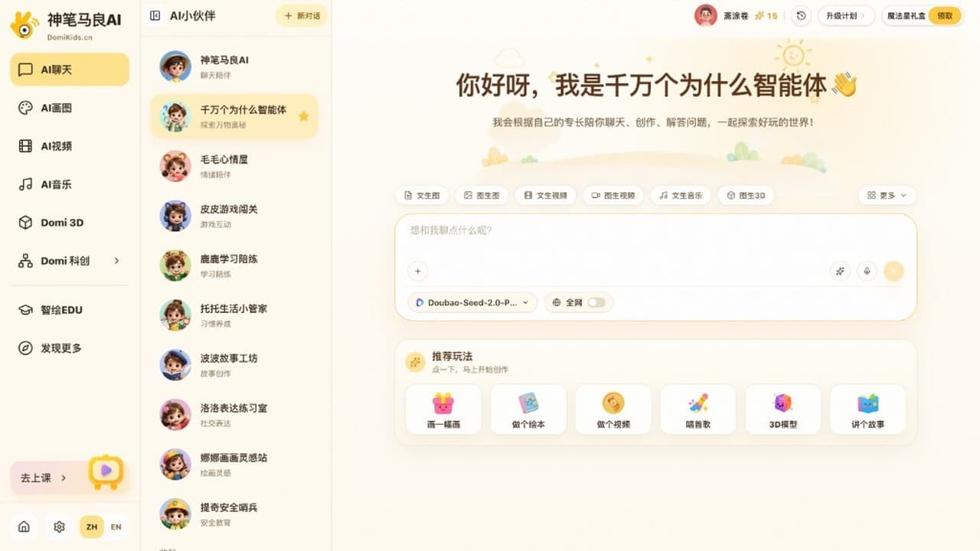
Task: Click the microphone voice input icon
Action: point(867,271)
